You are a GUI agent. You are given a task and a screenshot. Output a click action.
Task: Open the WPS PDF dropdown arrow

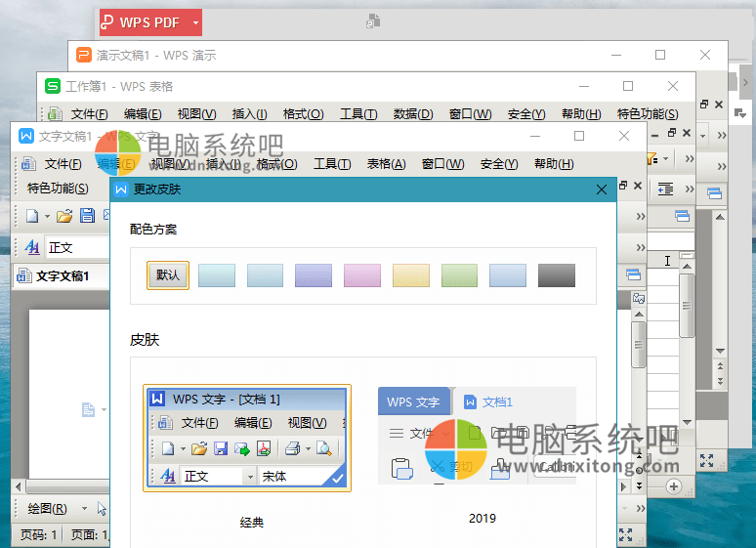click(x=195, y=22)
